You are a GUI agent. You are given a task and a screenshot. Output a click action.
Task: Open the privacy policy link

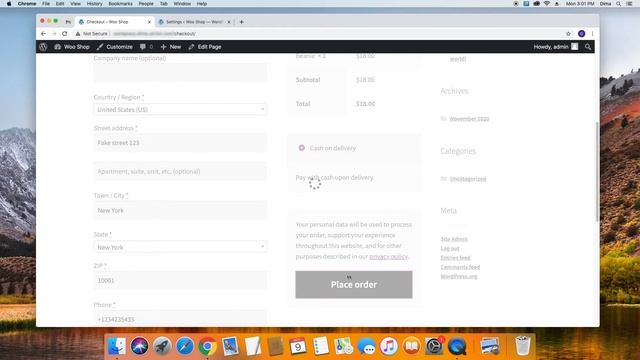pyautogui.click(x=388, y=256)
